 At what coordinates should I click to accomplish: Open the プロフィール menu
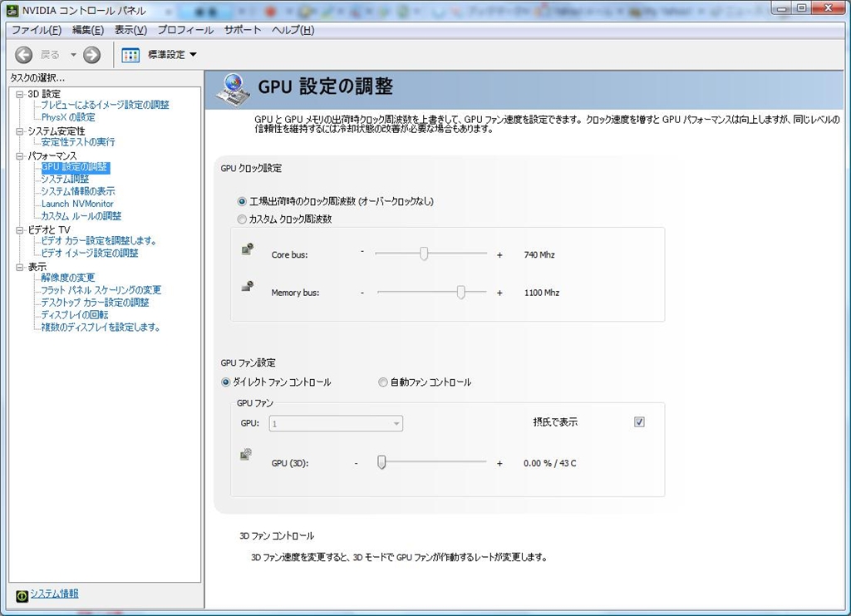pyautogui.click(x=185, y=31)
